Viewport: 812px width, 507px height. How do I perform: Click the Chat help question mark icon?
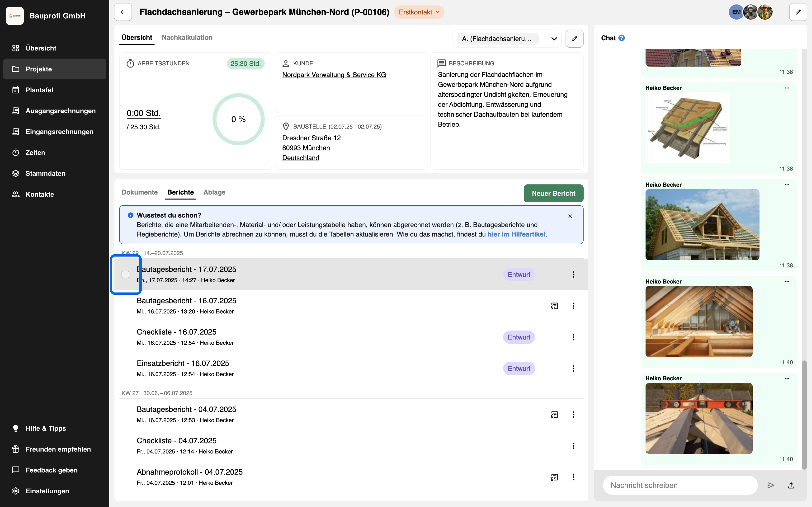tap(622, 38)
